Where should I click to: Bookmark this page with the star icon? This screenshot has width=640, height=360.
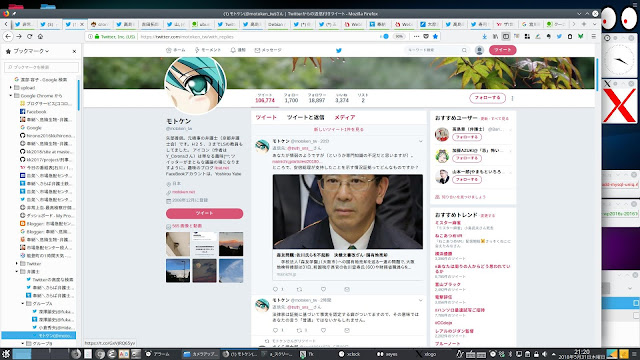[435, 36]
